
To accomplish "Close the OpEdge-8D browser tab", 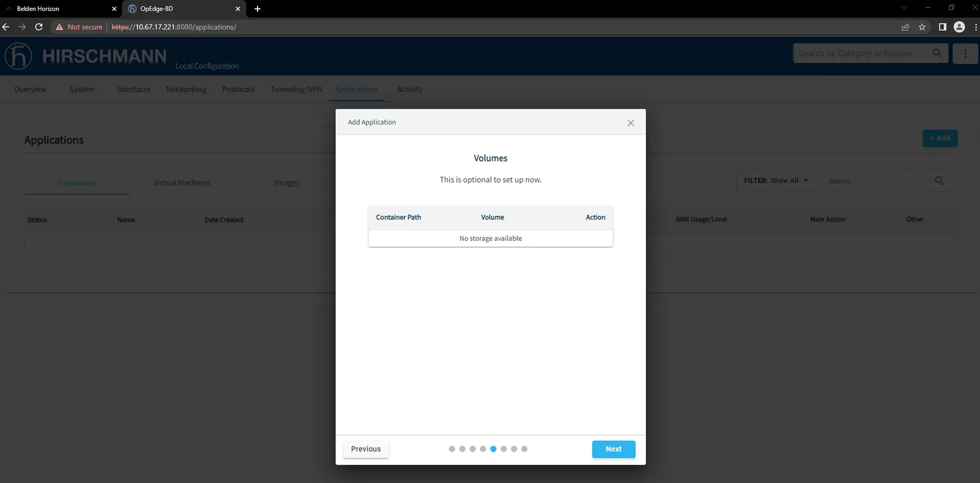I will (x=237, y=9).
